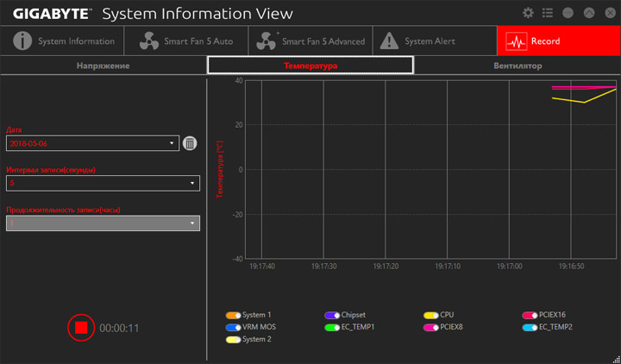Select the Вентилятор sub-tab
Image resolution: width=621 pixels, height=364 pixels.
517,66
